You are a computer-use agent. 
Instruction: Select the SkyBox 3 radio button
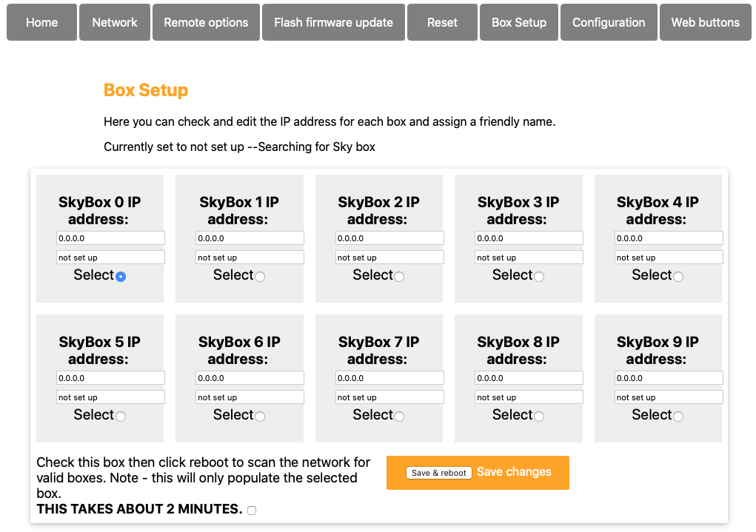[x=539, y=277]
